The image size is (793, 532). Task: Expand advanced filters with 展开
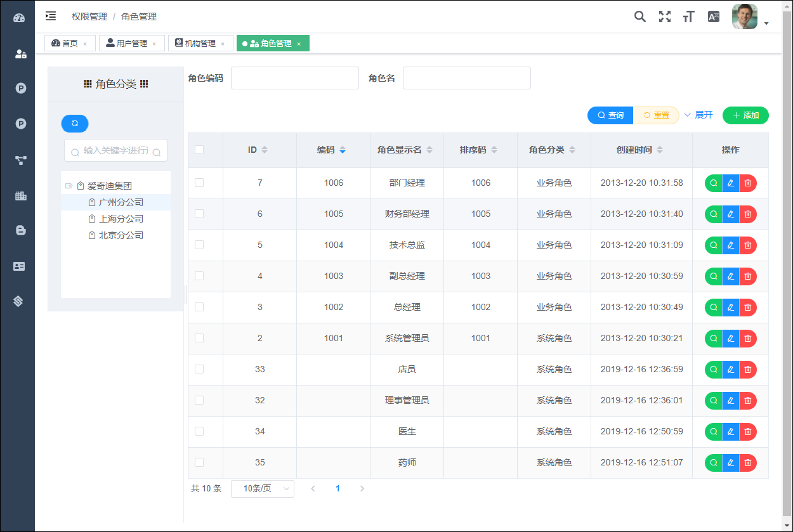(x=698, y=115)
